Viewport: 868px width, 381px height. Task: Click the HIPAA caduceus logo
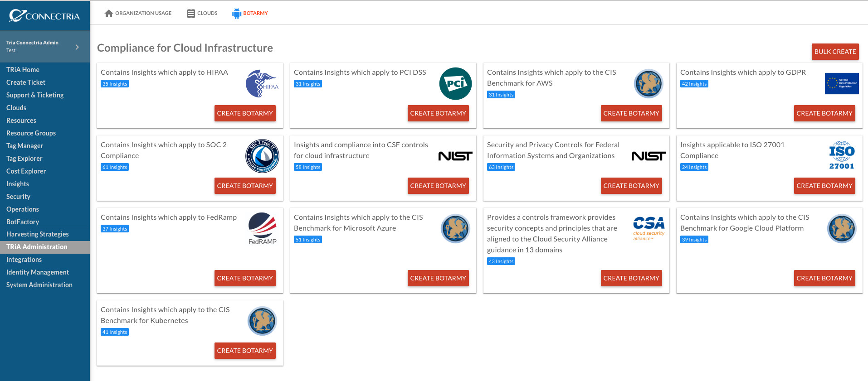point(262,84)
